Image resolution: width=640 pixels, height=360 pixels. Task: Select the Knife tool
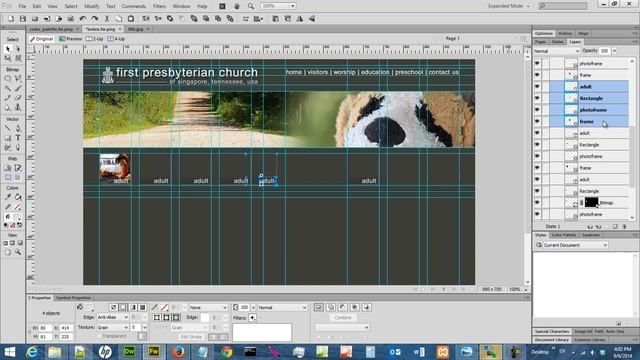pos(18,147)
